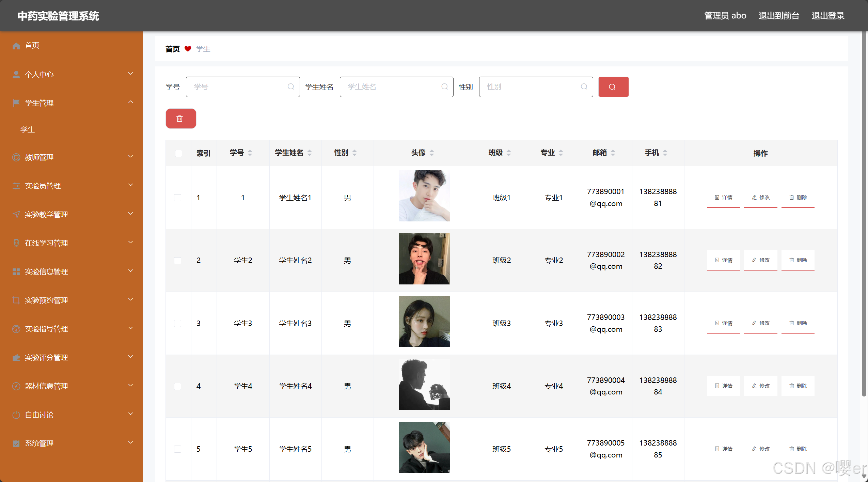Go to 首页 label in sidebar

[x=32, y=45]
